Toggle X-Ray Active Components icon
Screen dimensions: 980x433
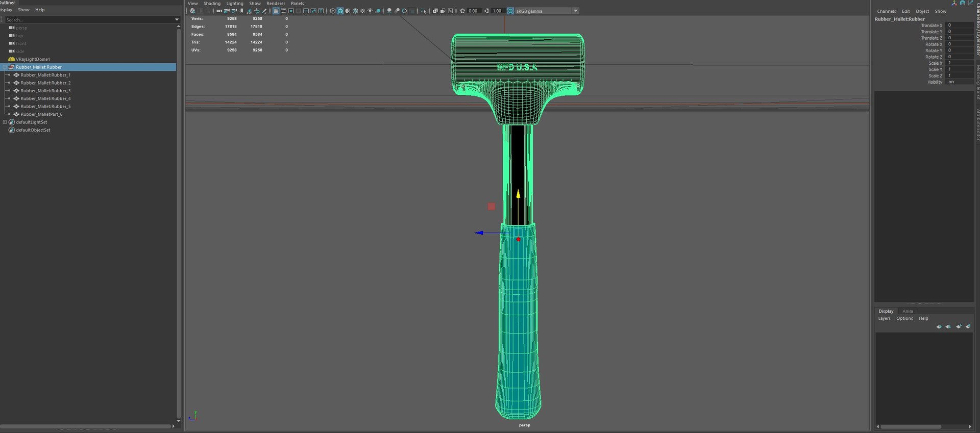coord(443,11)
